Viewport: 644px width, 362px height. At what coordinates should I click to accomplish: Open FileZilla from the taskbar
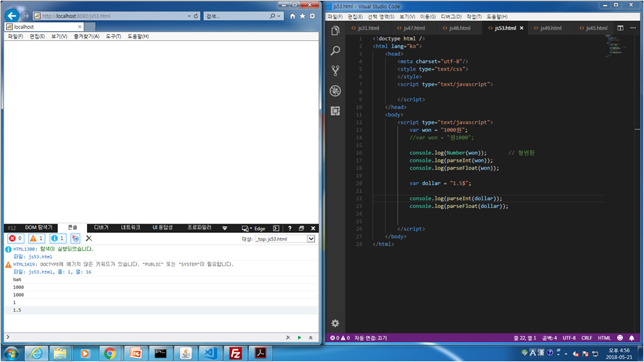[x=235, y=353]
